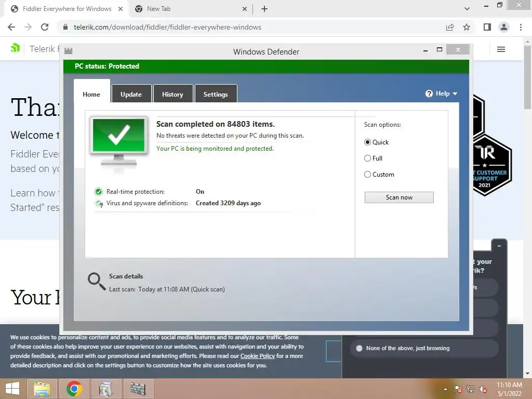
Task: Click 'PC status: Protected' banner text
Action: coord(107,66)
